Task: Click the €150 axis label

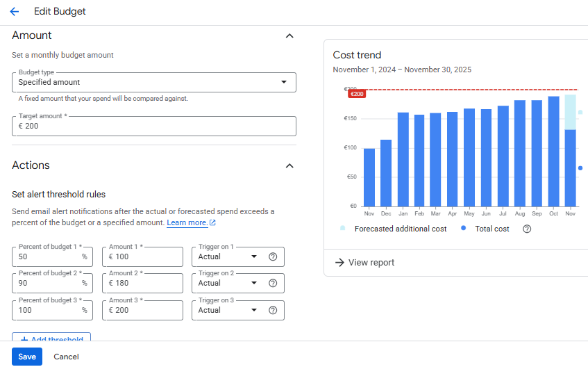Action: click(x=351, y=118)
